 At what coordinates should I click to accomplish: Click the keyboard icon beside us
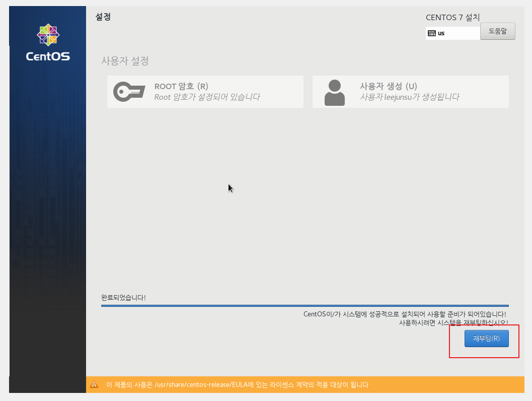(431, 33)
